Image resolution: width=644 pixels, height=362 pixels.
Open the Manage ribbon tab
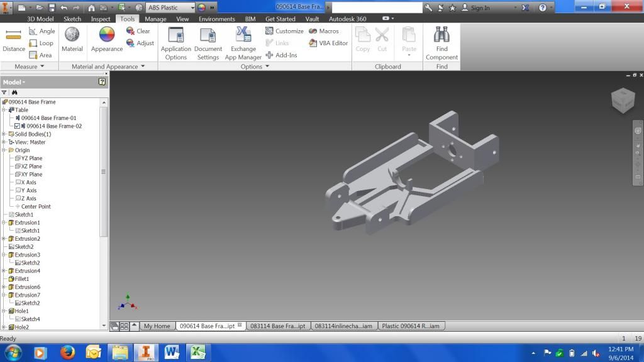pos(155,19)
